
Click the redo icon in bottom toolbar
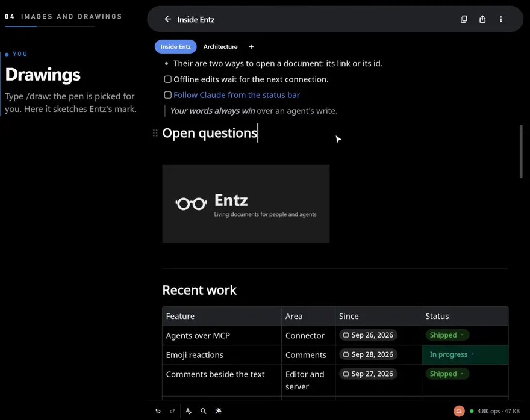click(172, 411)
